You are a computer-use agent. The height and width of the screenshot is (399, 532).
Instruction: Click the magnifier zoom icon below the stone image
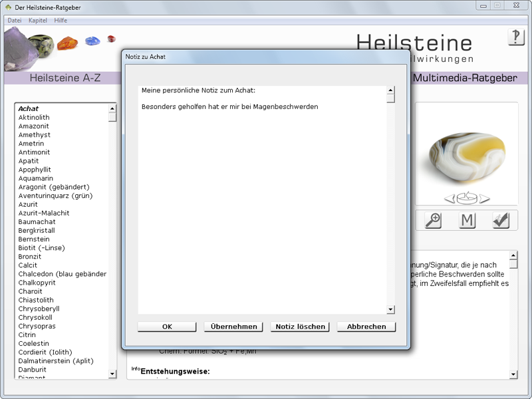[433, 220]
